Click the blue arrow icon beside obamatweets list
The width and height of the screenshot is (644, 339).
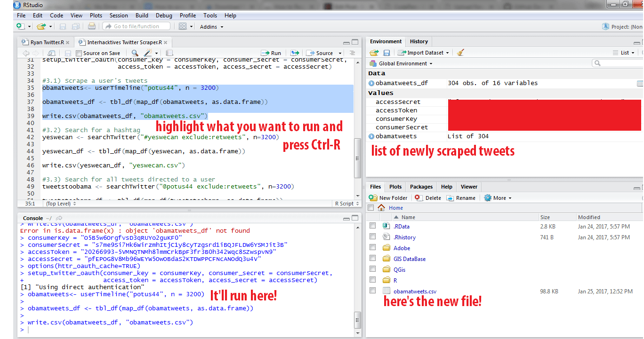click(371, 136)
